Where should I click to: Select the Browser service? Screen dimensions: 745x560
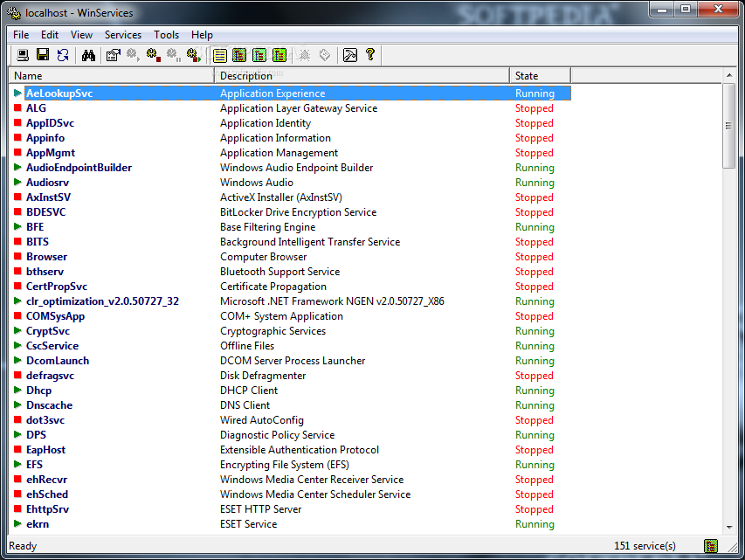point(46,257)
